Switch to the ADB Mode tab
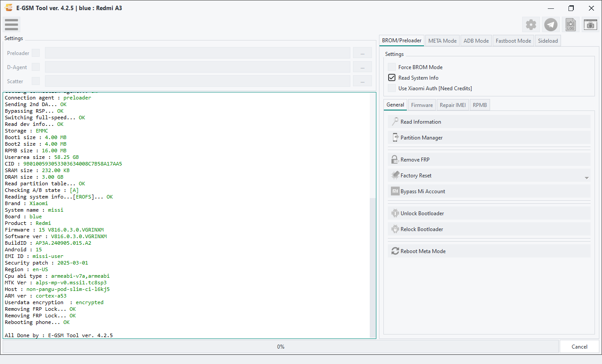 click(x=476, y=41)
